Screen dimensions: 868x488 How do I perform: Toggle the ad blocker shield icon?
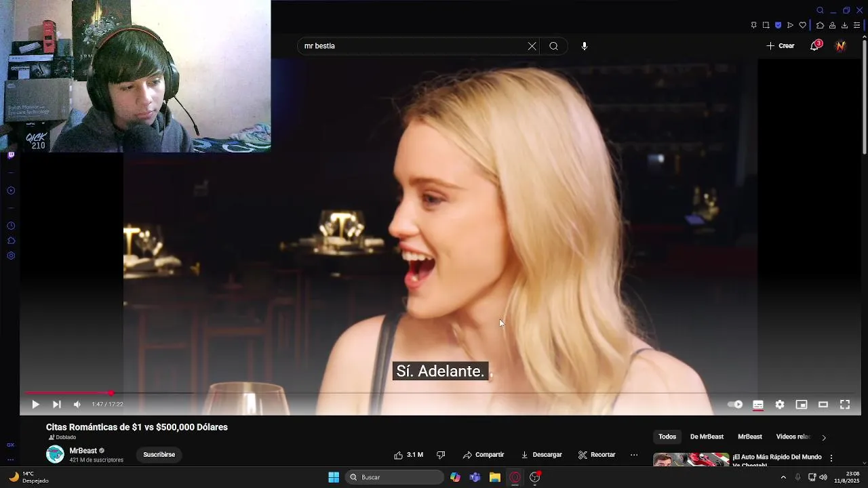click(x=778, y=25)
